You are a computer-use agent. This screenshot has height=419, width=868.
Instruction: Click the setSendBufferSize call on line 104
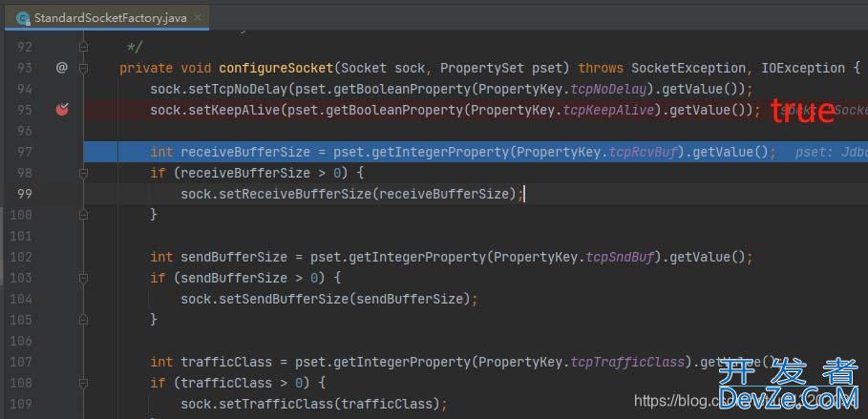(284, 300)
